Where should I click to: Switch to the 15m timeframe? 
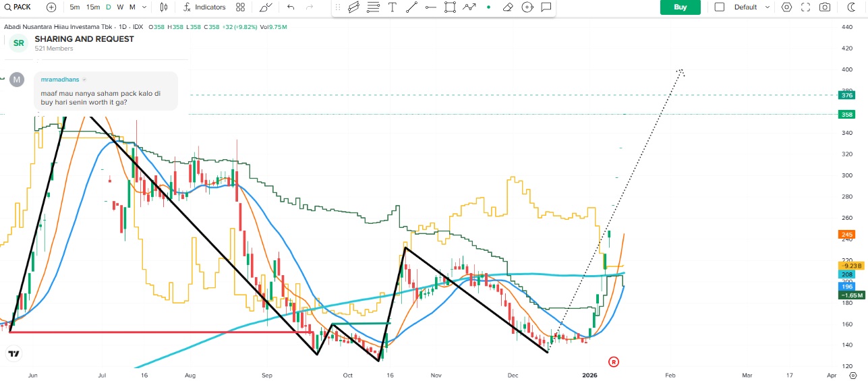[x=93, y=7]
